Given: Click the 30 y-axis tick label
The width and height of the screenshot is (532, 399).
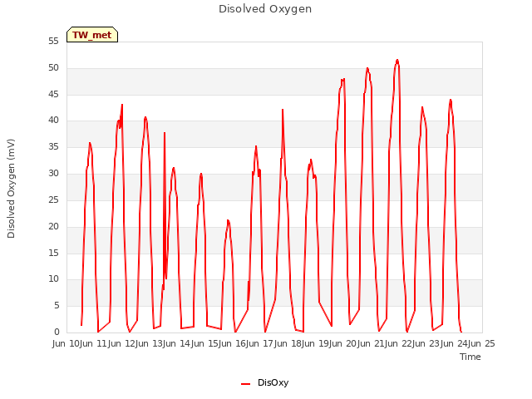Looking at the screenshot, I should coord(53,173).
